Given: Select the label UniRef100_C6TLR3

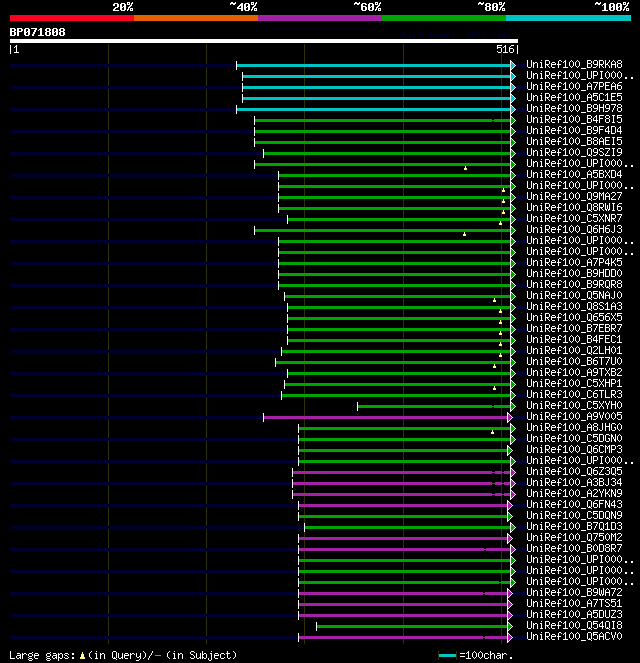Looking at the screenshot, I should pyautogui.click(x=574, y=394).
